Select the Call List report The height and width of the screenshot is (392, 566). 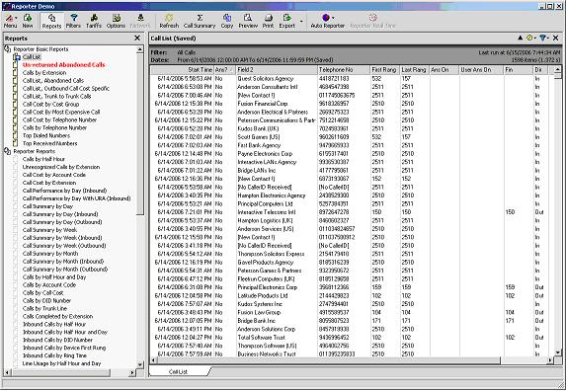tap(32, 57)
